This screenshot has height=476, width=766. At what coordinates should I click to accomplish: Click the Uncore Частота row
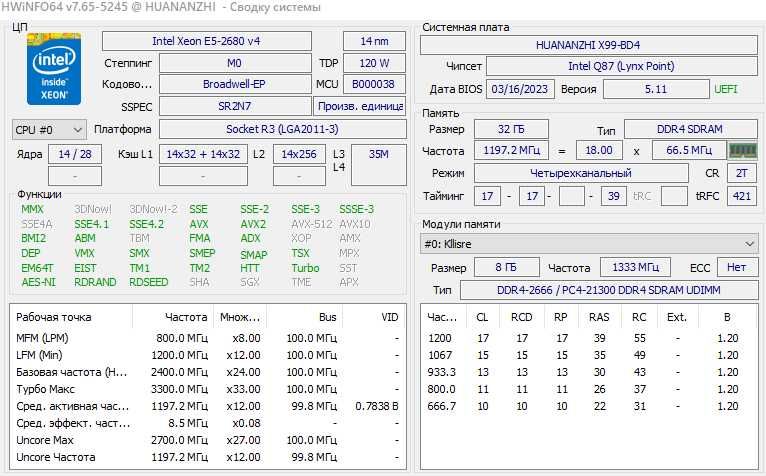pyautogui.click(x=208, y=457)
